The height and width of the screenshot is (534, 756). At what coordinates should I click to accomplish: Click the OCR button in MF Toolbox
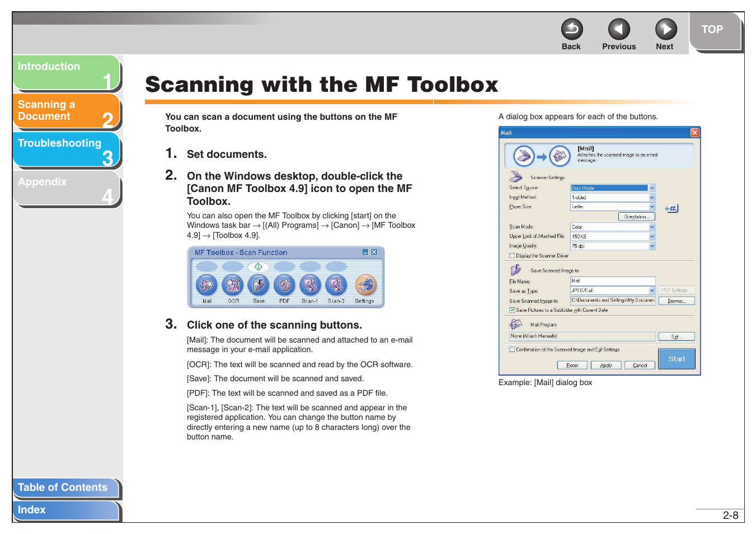(233, 285)
